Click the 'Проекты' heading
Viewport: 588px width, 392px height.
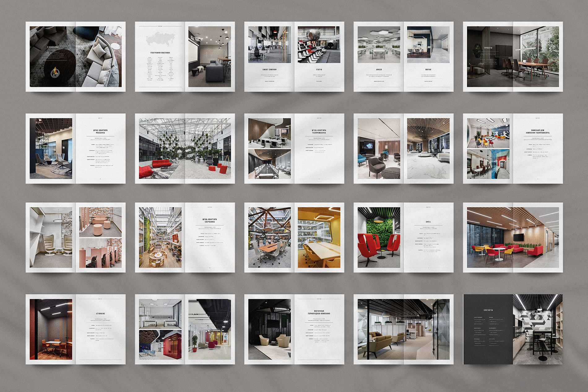point(488,48)
